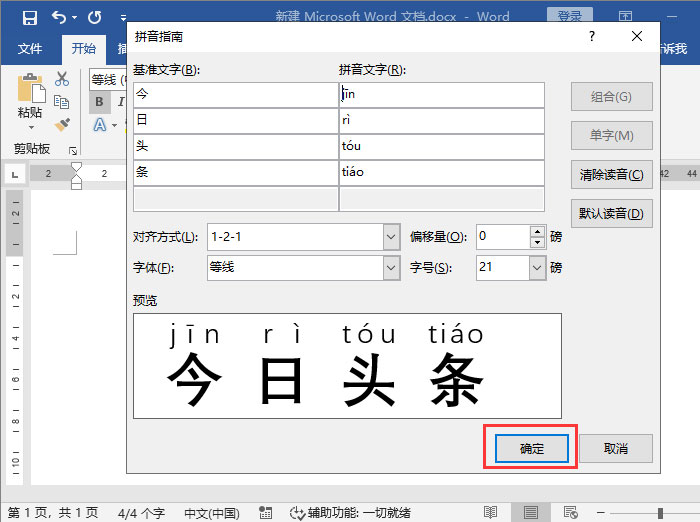Open the 对齐方式 alignment dropdown showing 1-2-1
The width and height of the screenshot is (700, 522).
point(391,237)
